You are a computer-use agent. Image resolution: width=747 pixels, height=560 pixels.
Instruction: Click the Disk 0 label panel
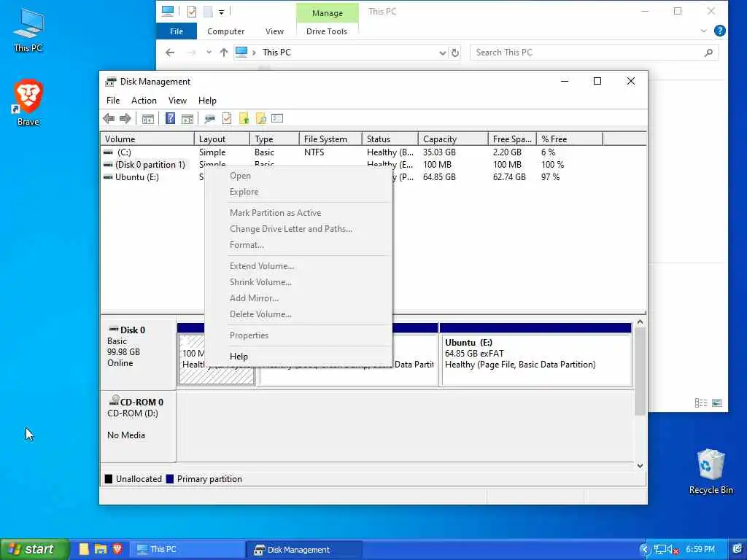138,355
